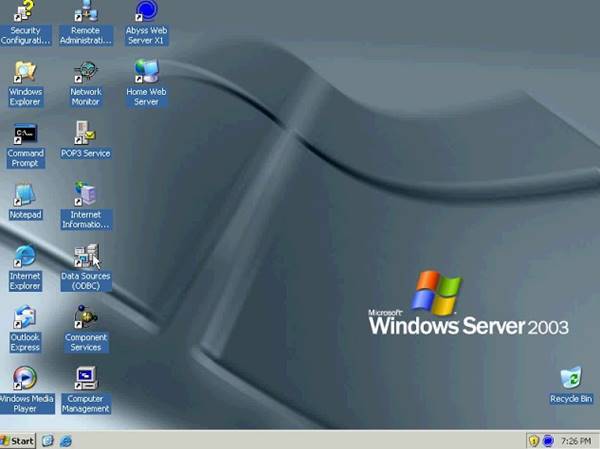This screenshot has height=449, width=600.
Task: Click the 7:26 PM taskbar clock
Action: tap(576, 441)
